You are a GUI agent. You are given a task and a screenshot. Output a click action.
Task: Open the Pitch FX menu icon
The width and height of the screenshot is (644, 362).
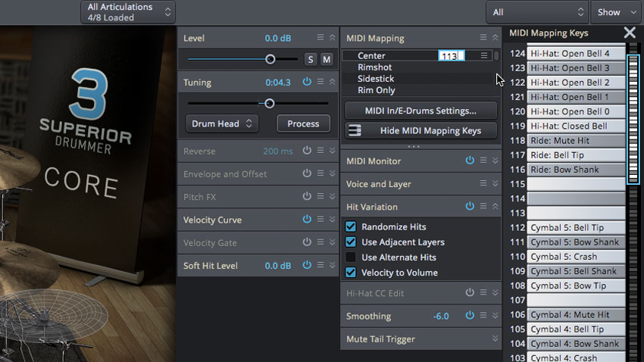pos(320,197)
